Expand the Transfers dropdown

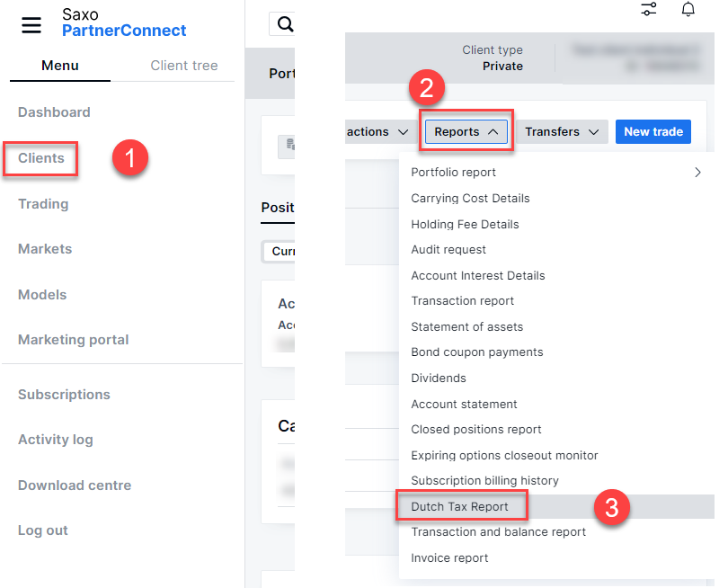tap(562, 132)
